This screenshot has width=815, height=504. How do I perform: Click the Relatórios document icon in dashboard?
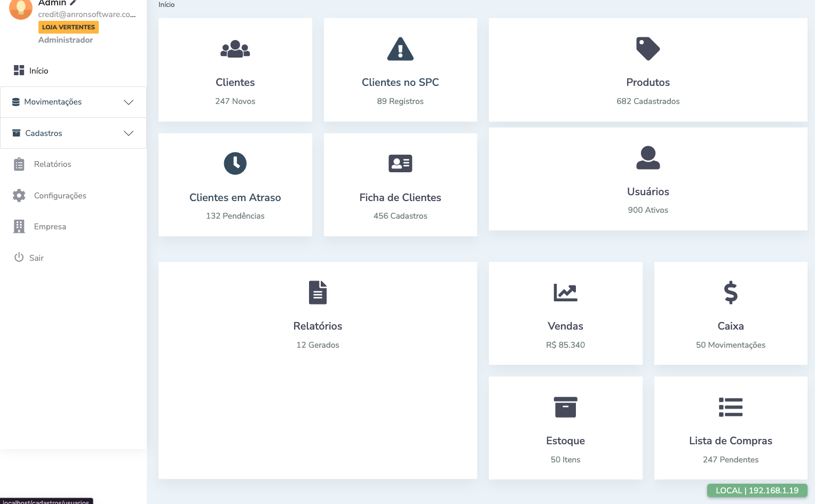[318, 292]
